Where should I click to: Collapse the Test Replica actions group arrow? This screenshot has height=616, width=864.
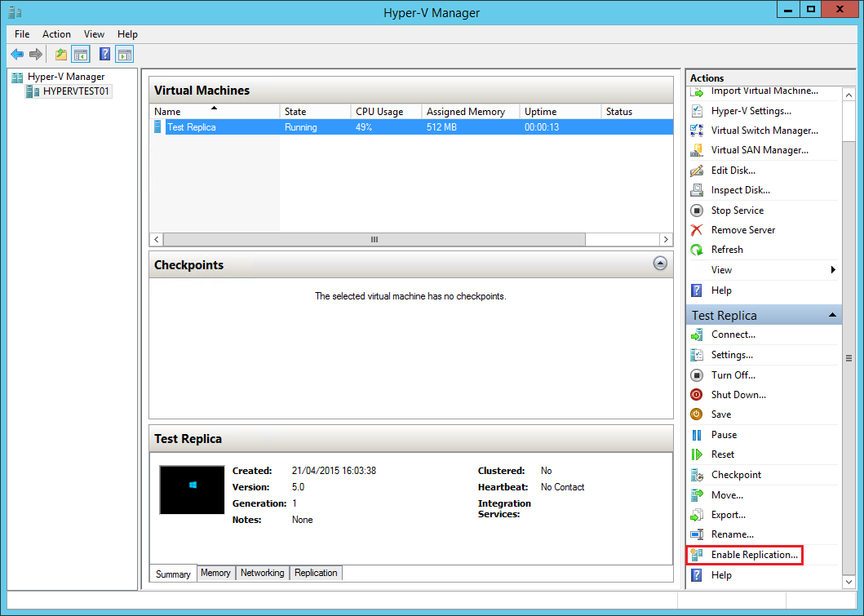(x=833, y=315)
